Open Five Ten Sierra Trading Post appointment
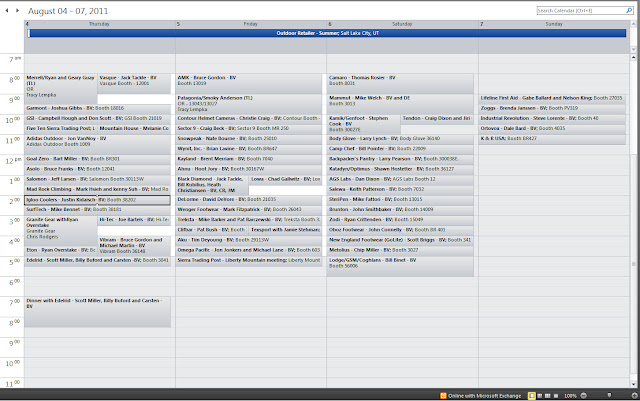Image resolution: width=640 pixels, height=401 pixels. point(60,129)
